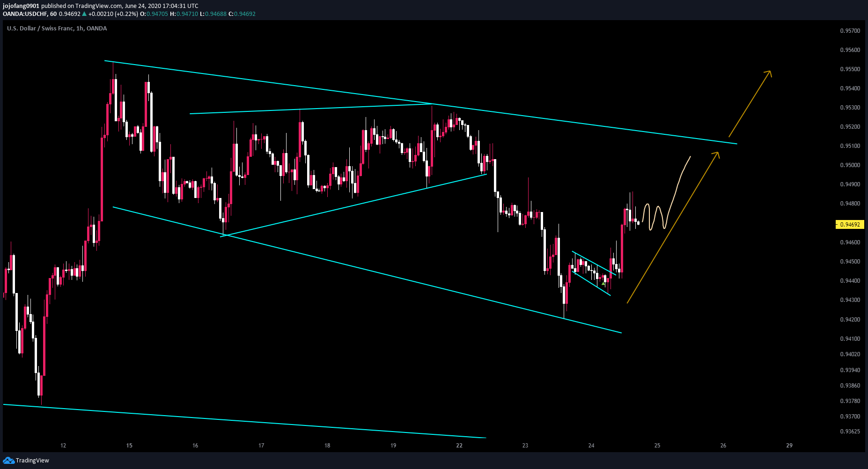Click the 0.94200 price axis label
The width and height of the screenshot is (868, 469).
[850, 320]
